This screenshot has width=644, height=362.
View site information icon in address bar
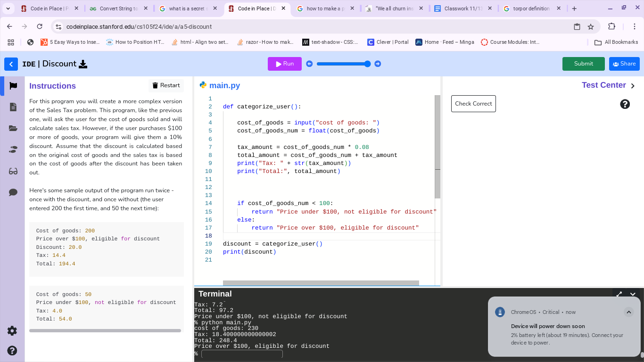coord(58,27)
